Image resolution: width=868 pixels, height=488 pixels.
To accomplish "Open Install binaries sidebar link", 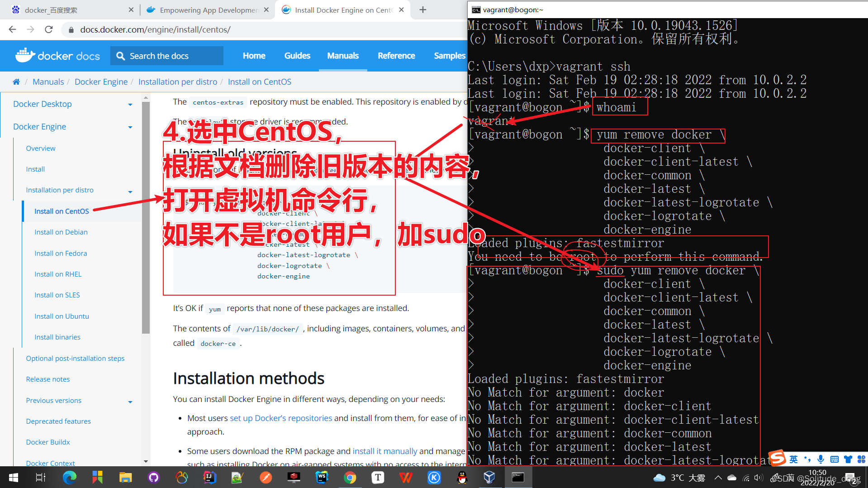I will 57,337.
